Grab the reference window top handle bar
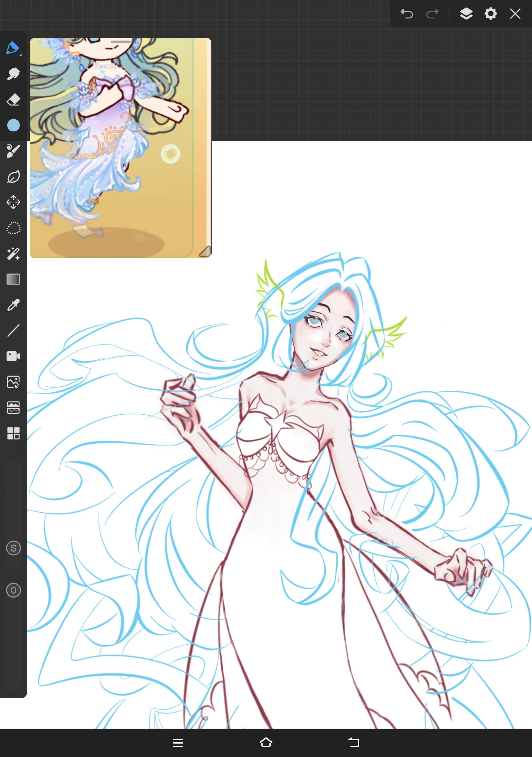The image size is (532, 757). (x=120, y=42)
